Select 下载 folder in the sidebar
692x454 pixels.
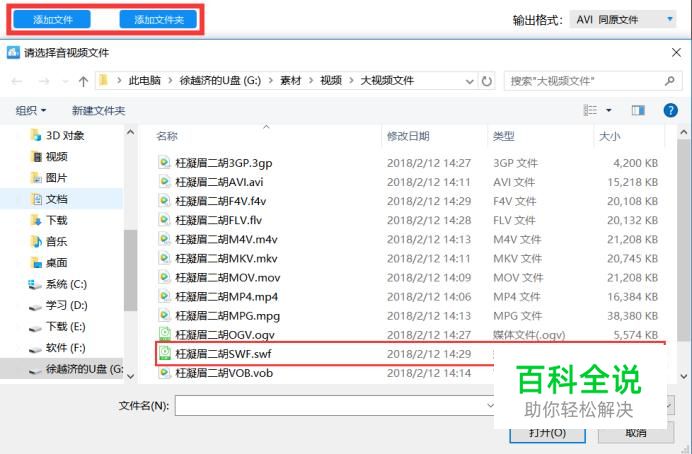coord(49,220)
